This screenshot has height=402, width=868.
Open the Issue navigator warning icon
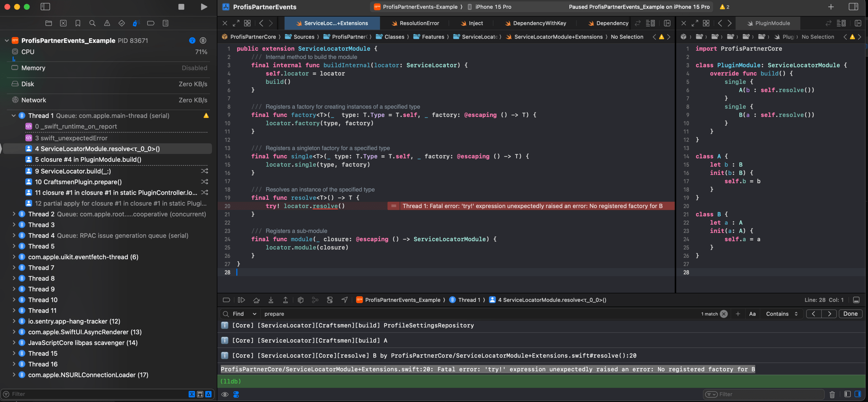click(107, 23)
